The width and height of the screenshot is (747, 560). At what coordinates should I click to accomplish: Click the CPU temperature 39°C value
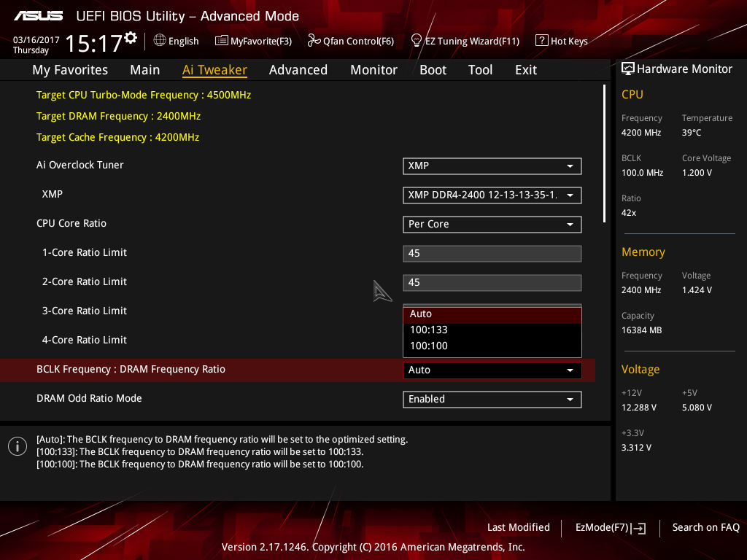click(x=692, y=133)
